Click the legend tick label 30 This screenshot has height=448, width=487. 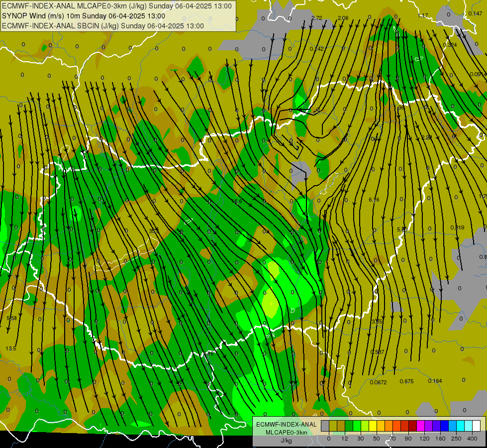pos(361,439)
